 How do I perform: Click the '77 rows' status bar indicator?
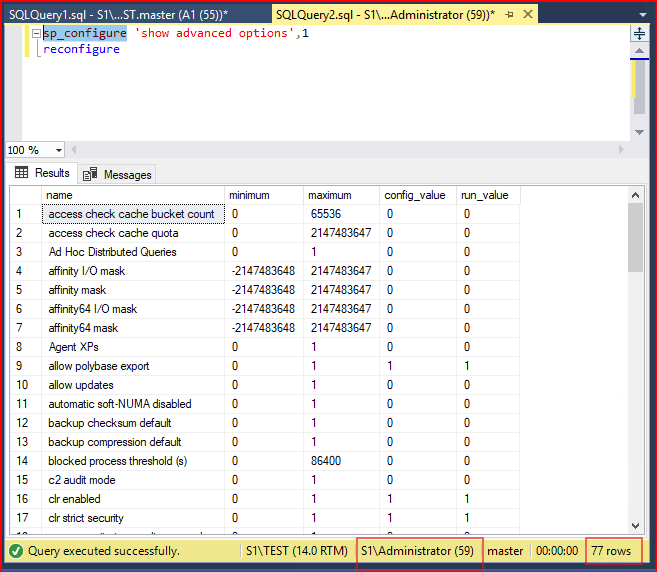coord(612,551)
